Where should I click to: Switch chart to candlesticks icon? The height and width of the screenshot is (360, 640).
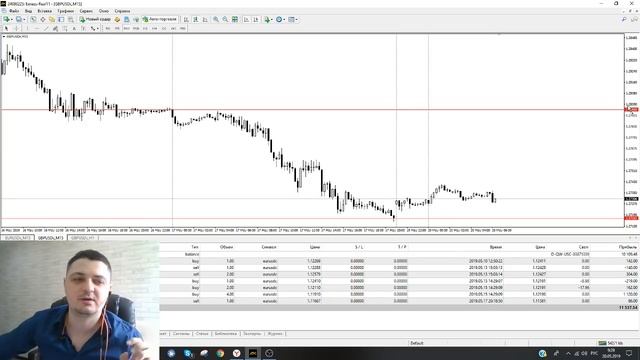click(x=196, y=19)
